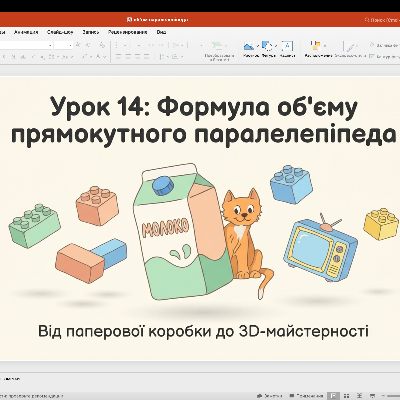This screenshot has width=400, height=400.
Task: Clear all formatting with the eraser A icon
Action: coord(102,45)
